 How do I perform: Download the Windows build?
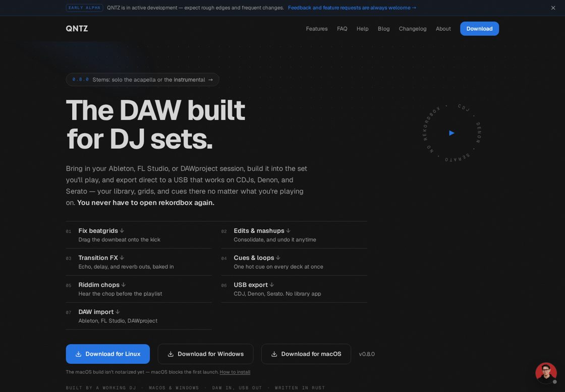[205, 354]
